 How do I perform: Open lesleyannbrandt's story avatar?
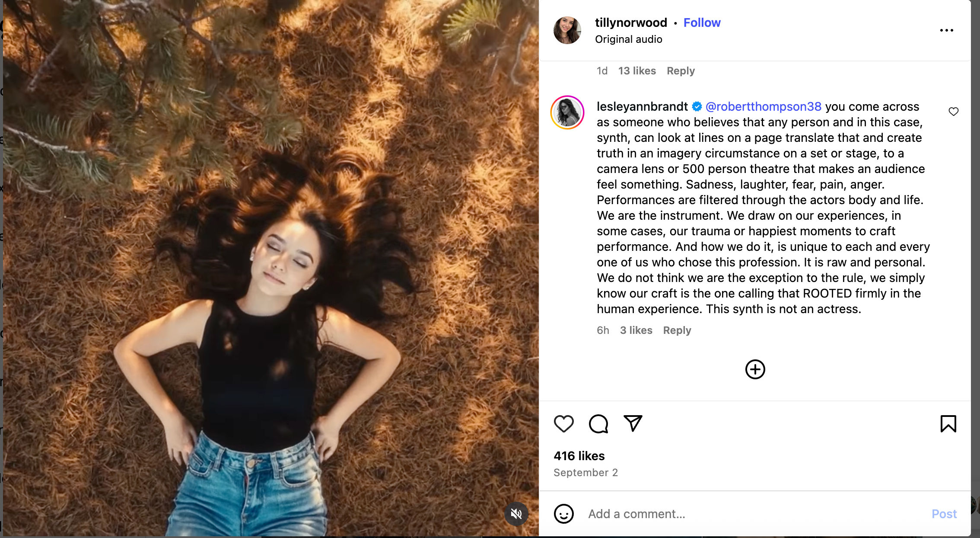coord(567,112)
